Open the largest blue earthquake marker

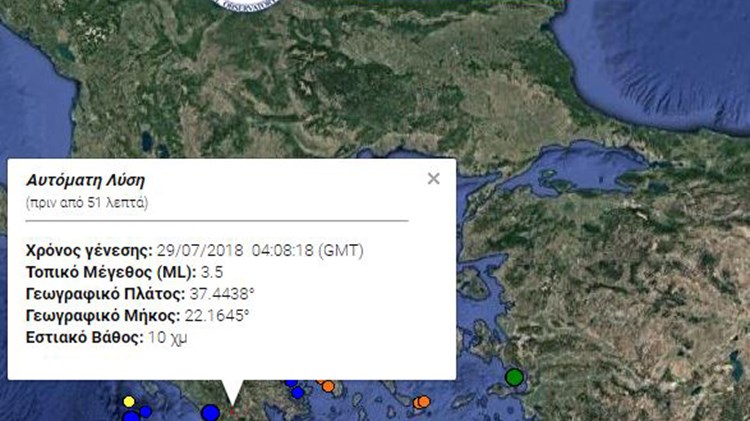click(x=210, y=413)
